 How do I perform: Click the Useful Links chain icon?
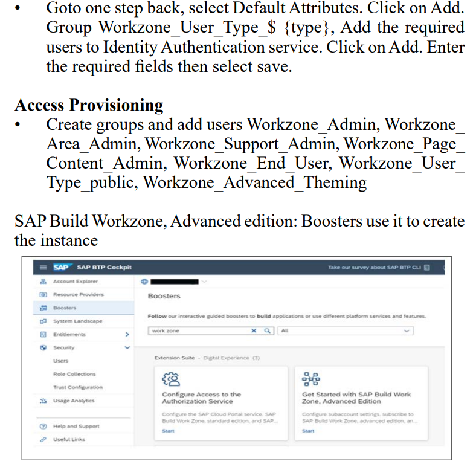[43, 439]
